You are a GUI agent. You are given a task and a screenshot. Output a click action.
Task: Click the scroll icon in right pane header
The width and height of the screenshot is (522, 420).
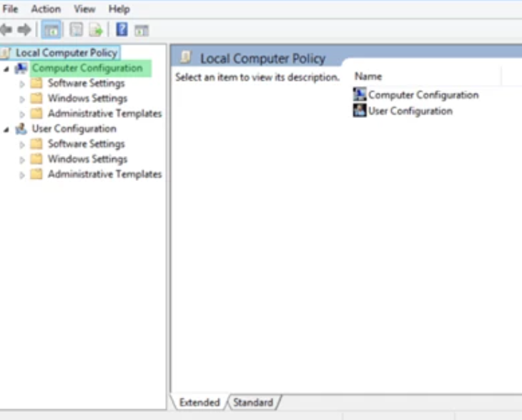point(186,57)
